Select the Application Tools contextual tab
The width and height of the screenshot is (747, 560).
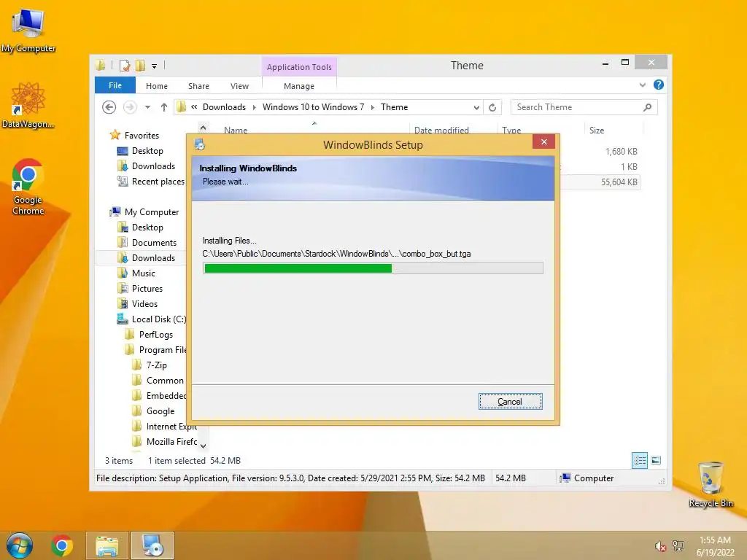(x=299, y=67)
